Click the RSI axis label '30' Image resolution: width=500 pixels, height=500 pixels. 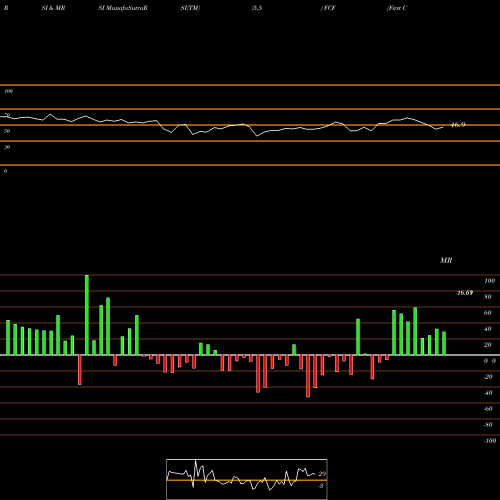pos(7,147)
